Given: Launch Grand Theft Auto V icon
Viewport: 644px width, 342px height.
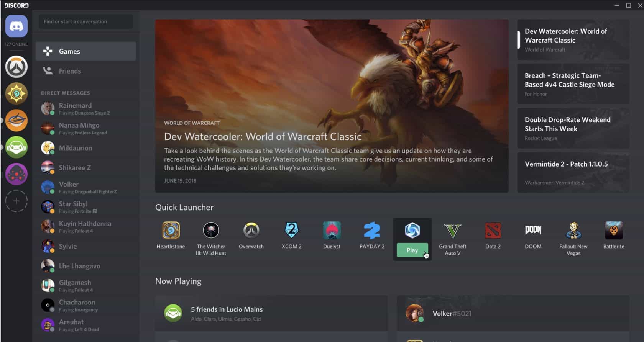Looking at the screenshot, I should point(452,231).
